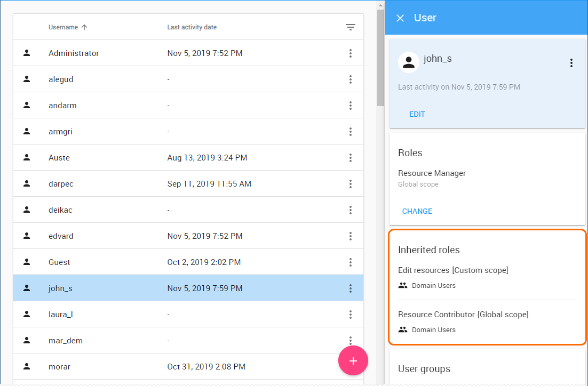This screenshot has height=386, width=588.
Task: Click the add new user button
Action: 353,361
